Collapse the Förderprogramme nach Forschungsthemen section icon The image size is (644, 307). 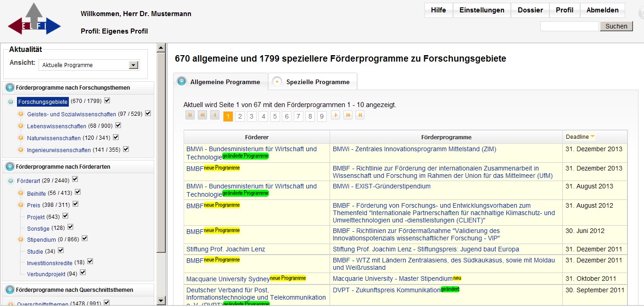(10, 88)
